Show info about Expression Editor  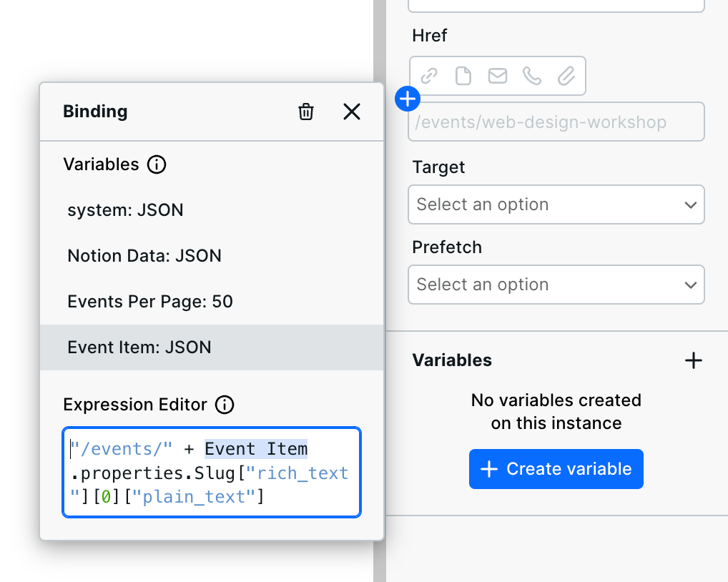[225, 405]
